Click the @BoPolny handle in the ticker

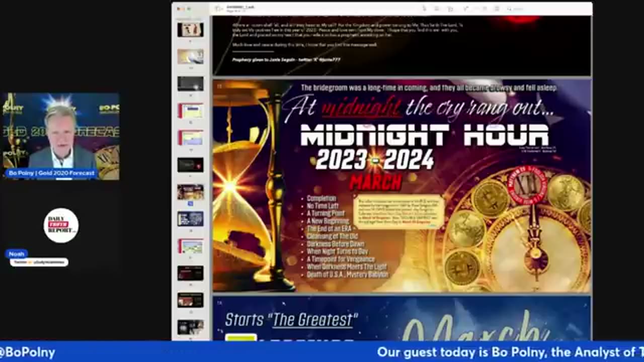click(28, 353)
